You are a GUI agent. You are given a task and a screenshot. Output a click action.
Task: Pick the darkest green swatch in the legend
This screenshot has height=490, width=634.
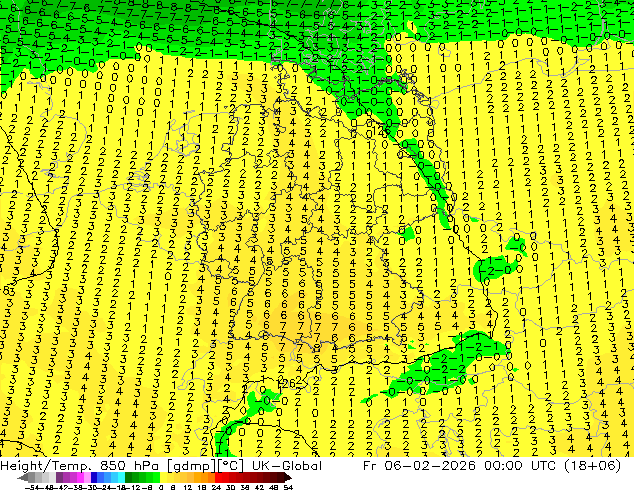pyautogui.click(x=128, y=478)
